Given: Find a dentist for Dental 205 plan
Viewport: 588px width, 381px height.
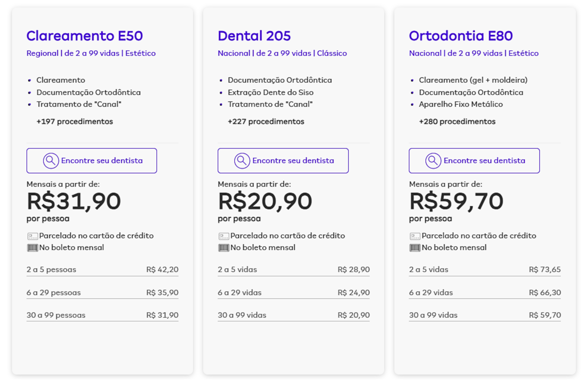Looking at the screenshot, I should pos(283,161).
